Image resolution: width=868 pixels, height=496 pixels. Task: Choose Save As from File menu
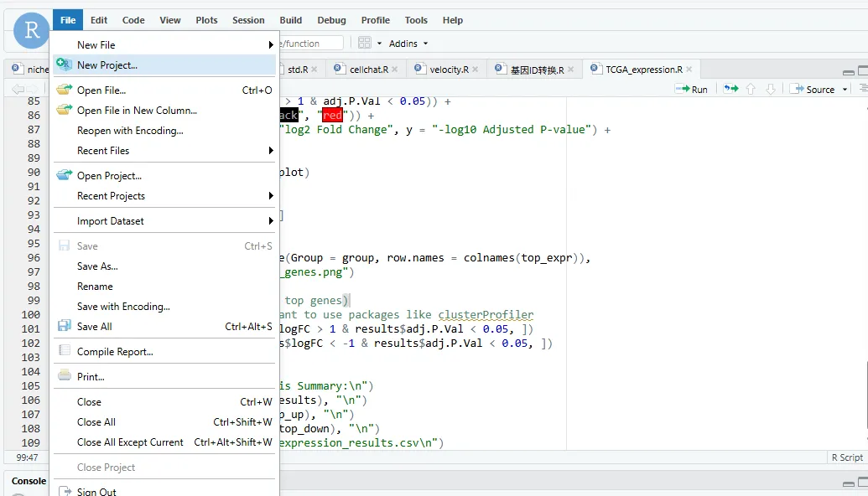(164, 266)
